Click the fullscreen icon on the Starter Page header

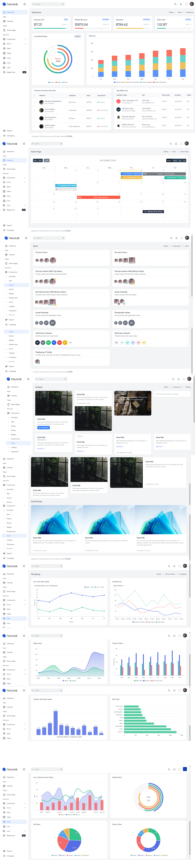[x=181, y=144]
